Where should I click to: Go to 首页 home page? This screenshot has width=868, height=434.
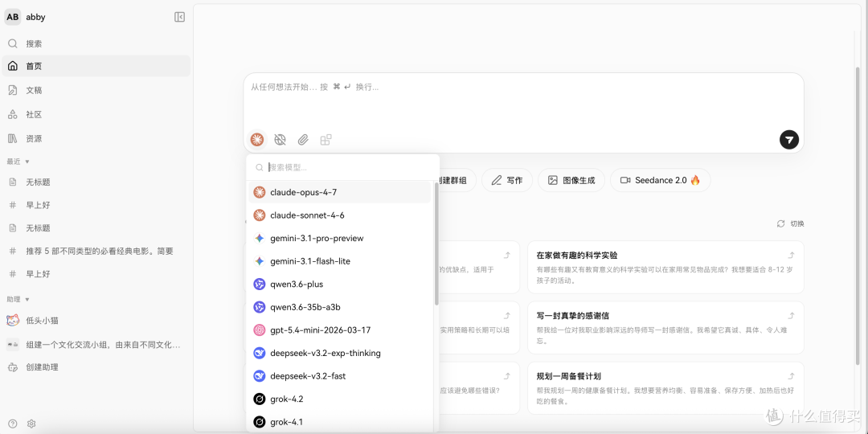(96, 66)
